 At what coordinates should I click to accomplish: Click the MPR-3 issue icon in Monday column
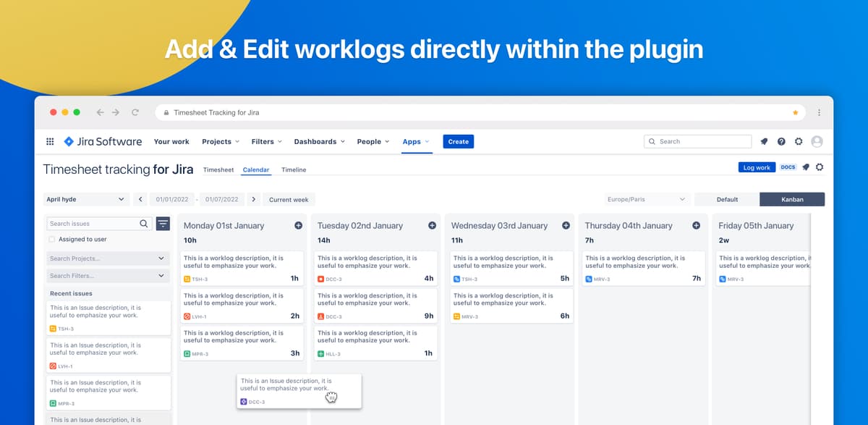[187, 354]
